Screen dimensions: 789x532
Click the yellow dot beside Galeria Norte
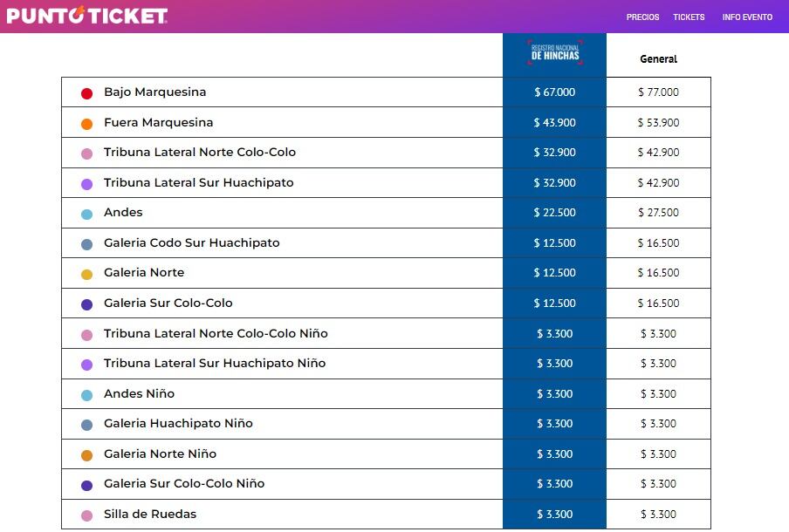pyautogui.click(x=86, y=275)
